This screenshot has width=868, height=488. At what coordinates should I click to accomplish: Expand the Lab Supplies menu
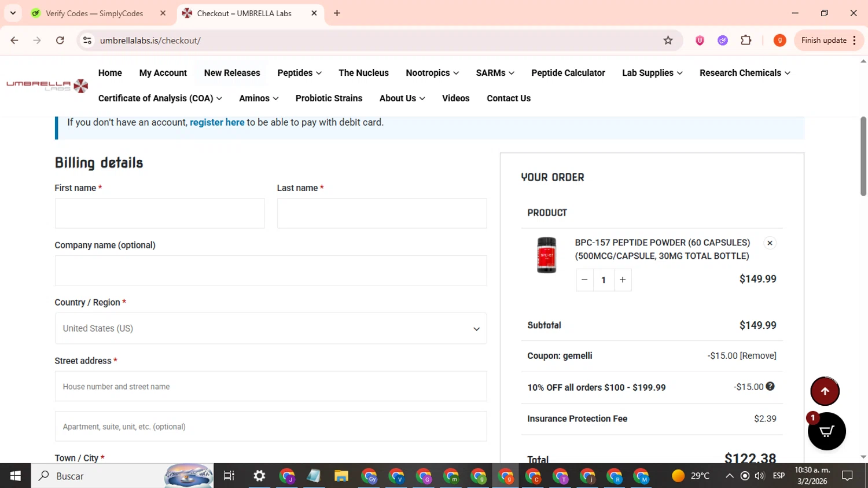point(652,73)
